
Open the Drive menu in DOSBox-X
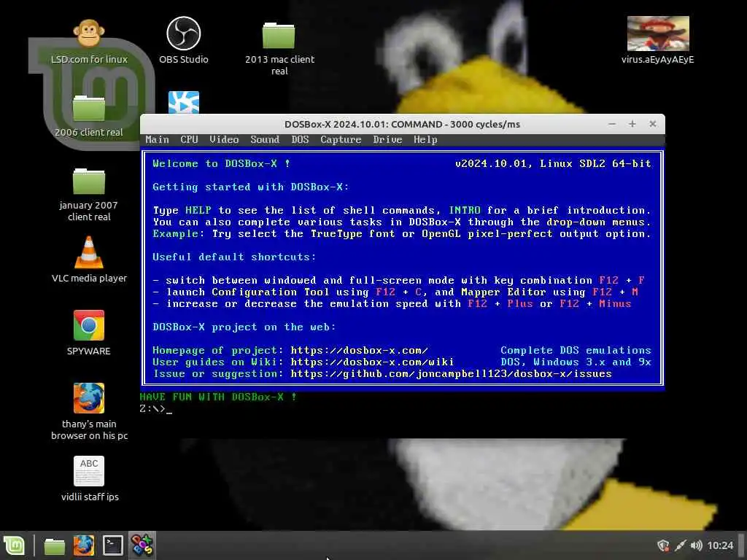pos(387,139)
